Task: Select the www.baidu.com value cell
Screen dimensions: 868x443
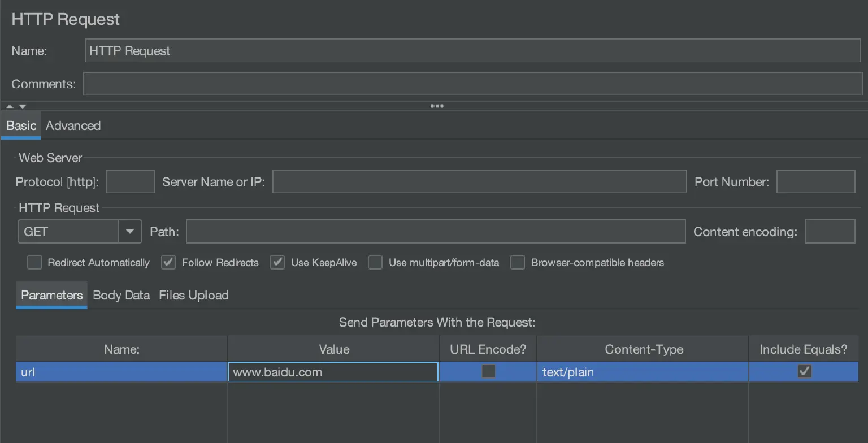Action: [332, 371]
